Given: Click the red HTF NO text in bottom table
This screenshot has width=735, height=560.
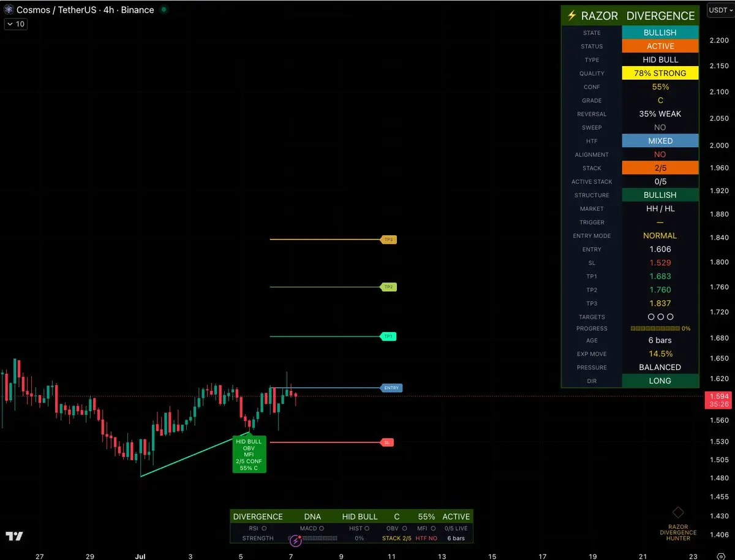Looking at the screenshot, I should (426, 538).
